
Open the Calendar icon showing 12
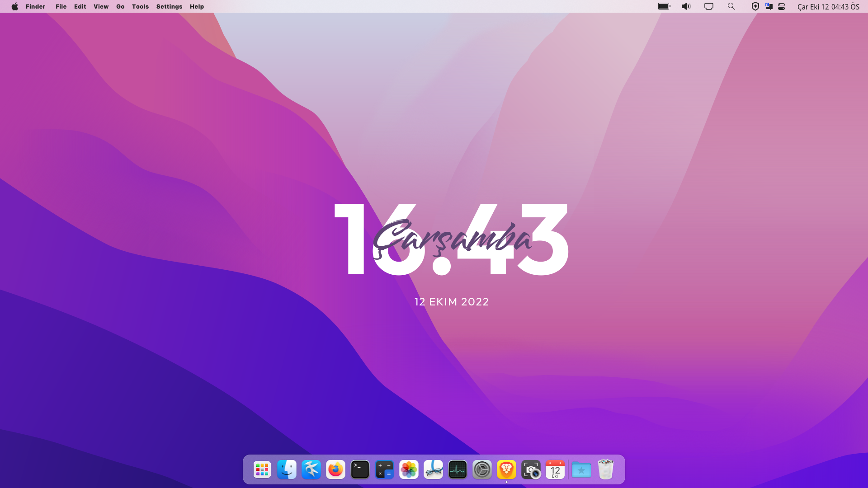point(555,469)
